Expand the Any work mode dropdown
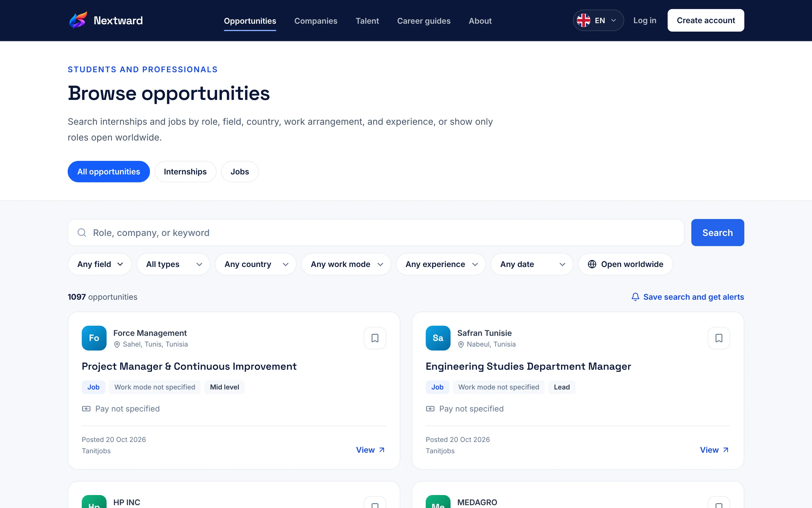Viewport: 812px width, 508px height. (x=346, y=264)
